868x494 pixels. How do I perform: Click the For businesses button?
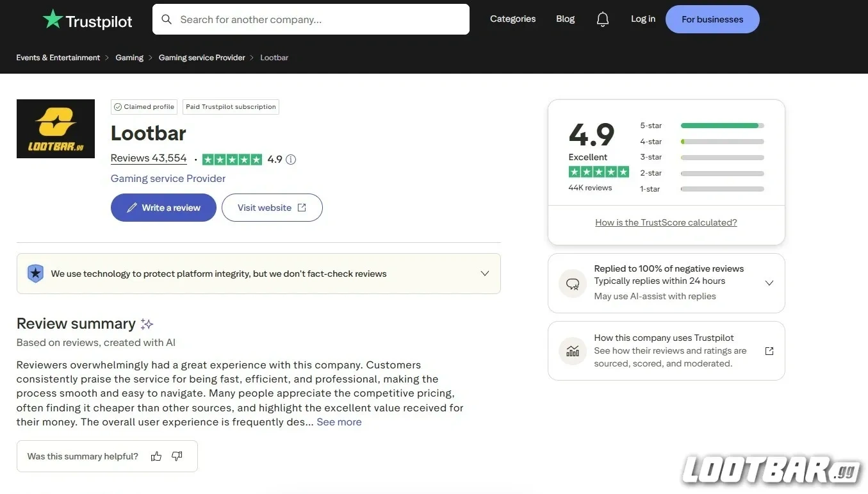pyautogui.click(x=712, y=19)
